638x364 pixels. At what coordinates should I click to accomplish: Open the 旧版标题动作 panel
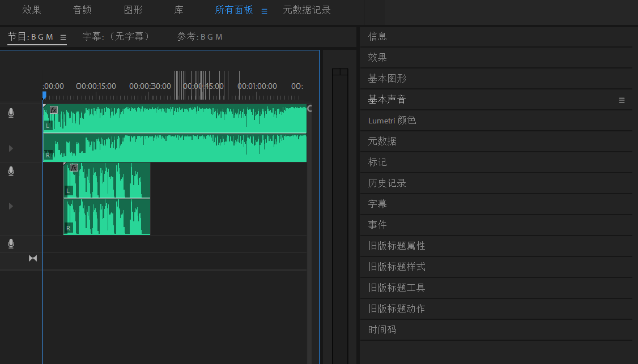click(x=496, y=309)
